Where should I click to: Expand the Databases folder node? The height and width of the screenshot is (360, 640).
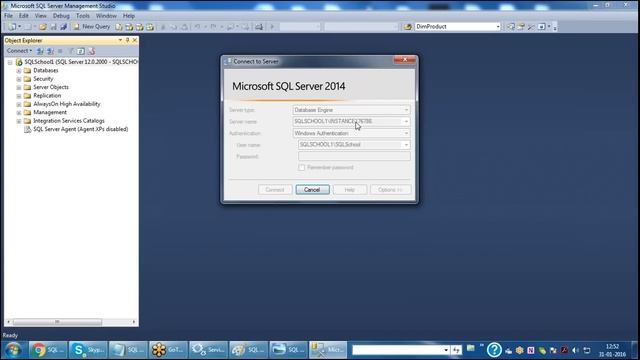tap(19, 71)
